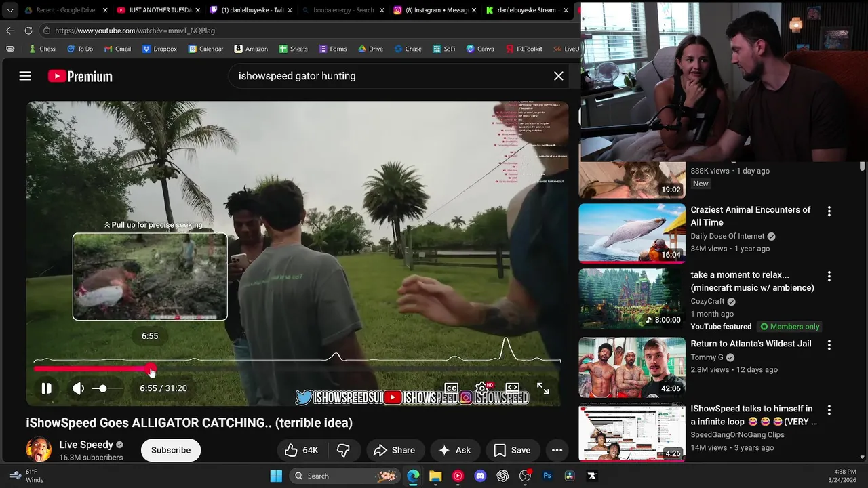Clear the search box with the X
The image size is (868, 488).
pos(559,76)
